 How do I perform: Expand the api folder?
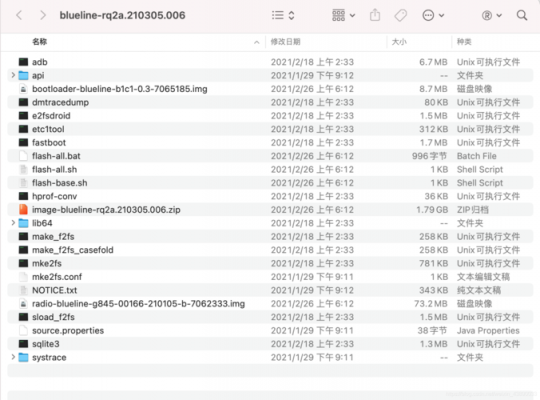(x=13, y=75)
